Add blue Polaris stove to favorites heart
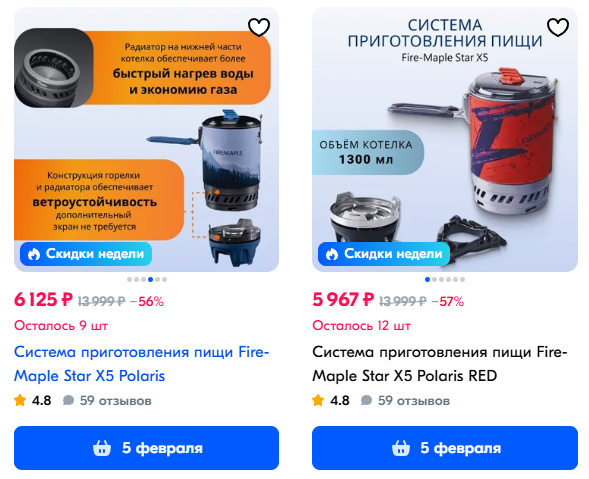The height and width of the screenshot is (479, 589). click(259, 27)
